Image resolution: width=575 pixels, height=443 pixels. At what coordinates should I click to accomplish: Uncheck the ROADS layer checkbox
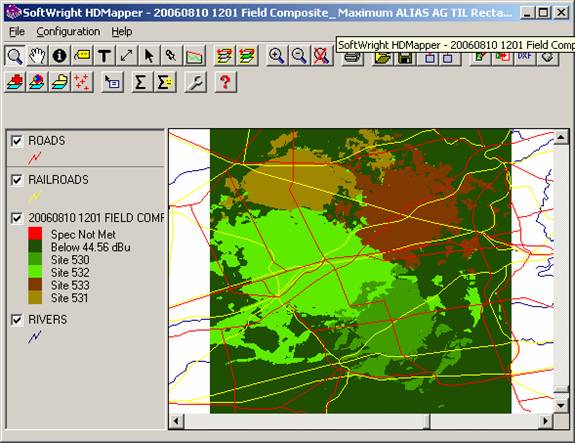coord(17,141)
